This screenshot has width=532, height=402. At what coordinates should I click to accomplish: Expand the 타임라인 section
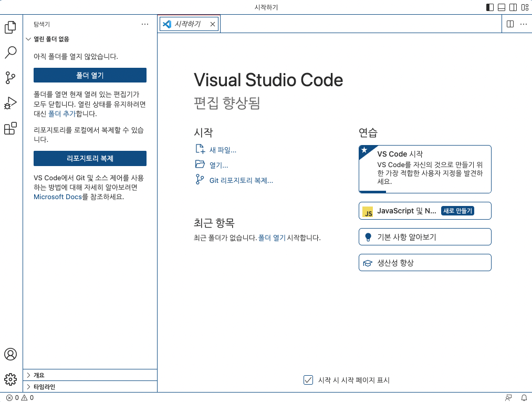pyautogui.click(x=90, y=387)
